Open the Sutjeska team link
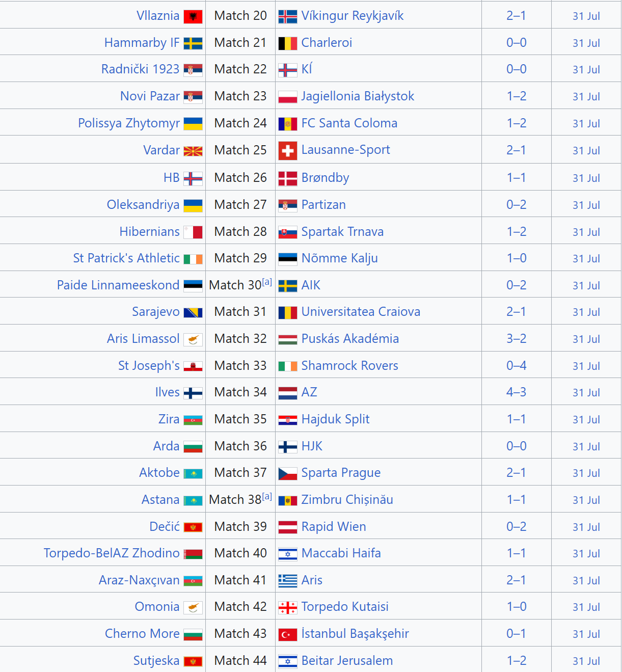 point(156,660)
